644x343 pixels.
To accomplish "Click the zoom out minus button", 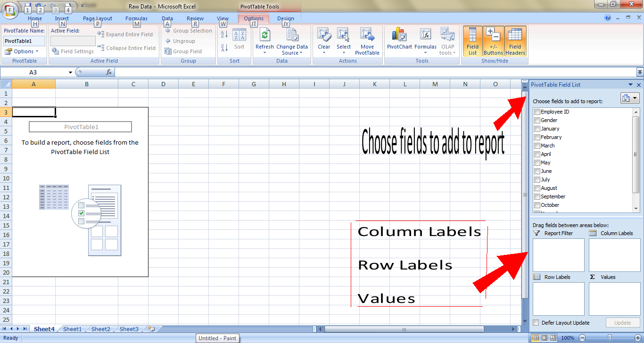I will [582, 338].
